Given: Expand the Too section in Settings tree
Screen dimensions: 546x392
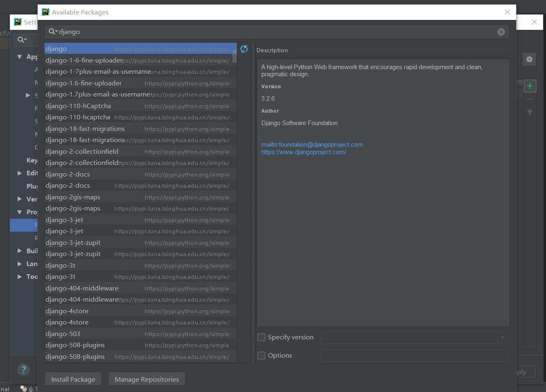Looking at the screenshot, I should [19, 276].
